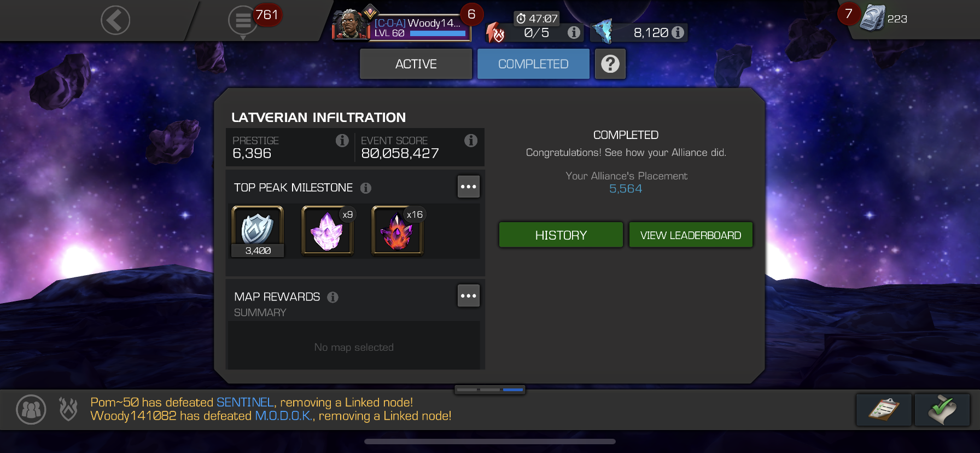Go back using the back arrow
The width and height of the screenshot is (980, 453).
point(115,21)
